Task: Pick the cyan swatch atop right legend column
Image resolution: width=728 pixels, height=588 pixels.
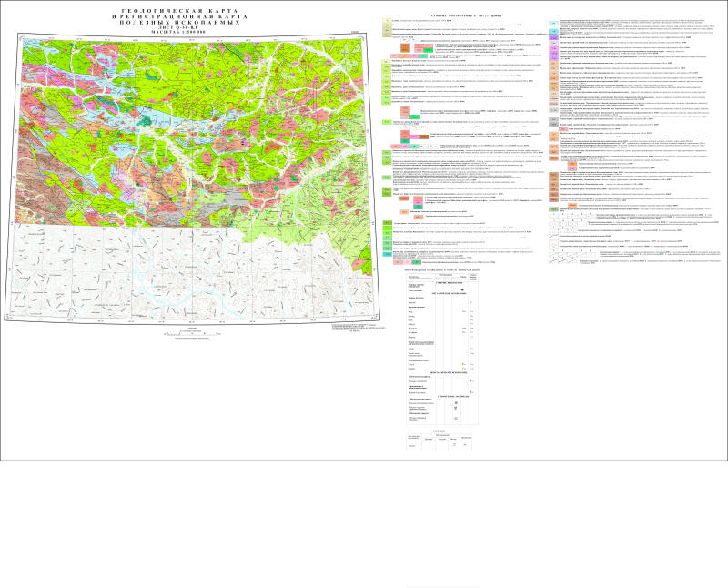Action: (x=553, y=21)
